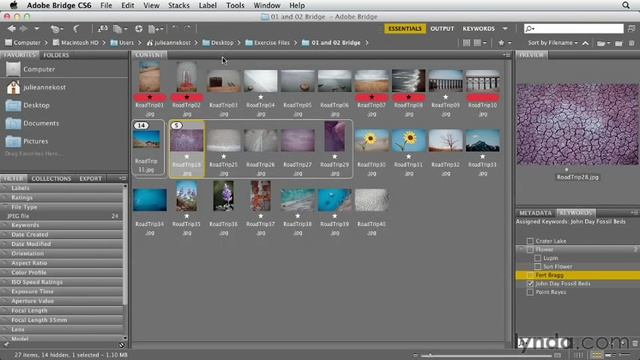Switch to Essentials workspace

pyautogui.click(x=404, y=29)
